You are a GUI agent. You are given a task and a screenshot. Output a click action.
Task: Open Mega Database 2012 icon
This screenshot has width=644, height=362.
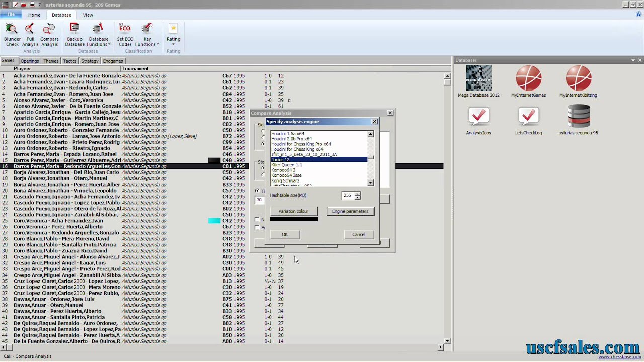click(x=478, y=81)
